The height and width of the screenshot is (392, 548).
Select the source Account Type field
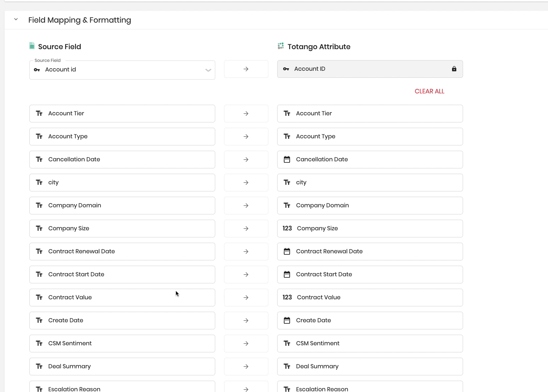(x=122, y=137)
